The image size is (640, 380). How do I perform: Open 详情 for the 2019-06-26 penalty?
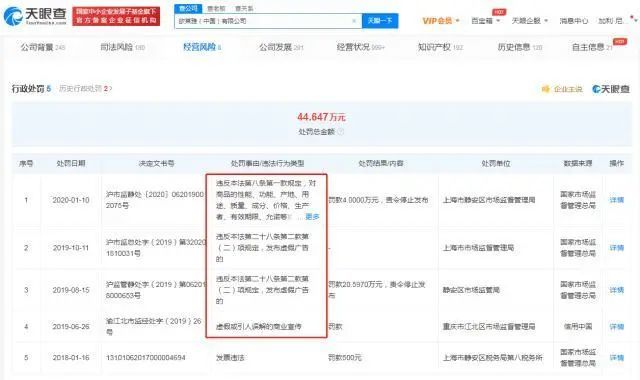coord(616,327)
